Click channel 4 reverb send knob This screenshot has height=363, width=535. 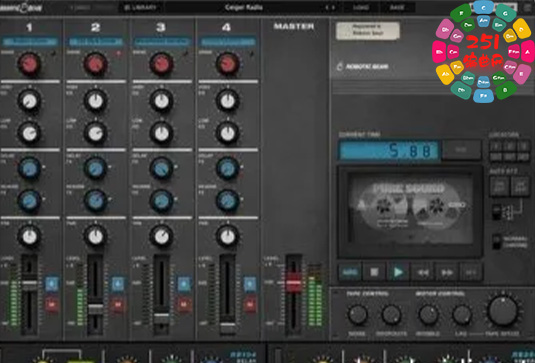coord(228,200)
